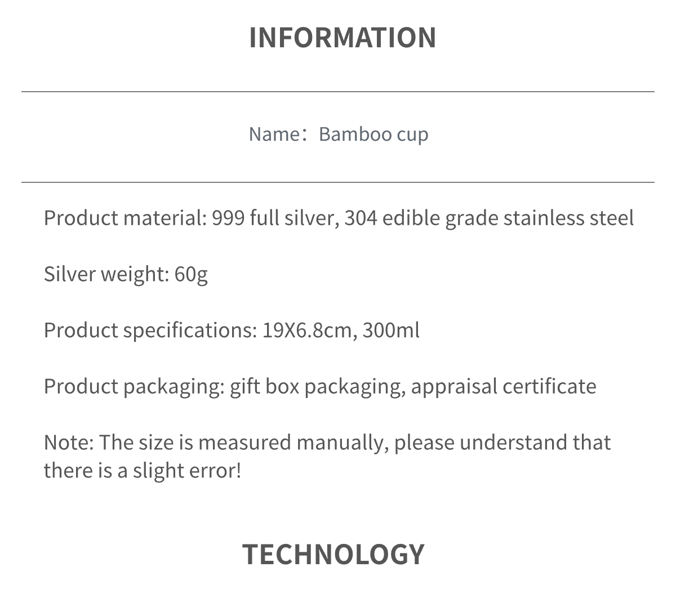Image resolution: width=676 pixels, height=616 pixels.
Task: Select the "60g" weight value
Action: 192,274
